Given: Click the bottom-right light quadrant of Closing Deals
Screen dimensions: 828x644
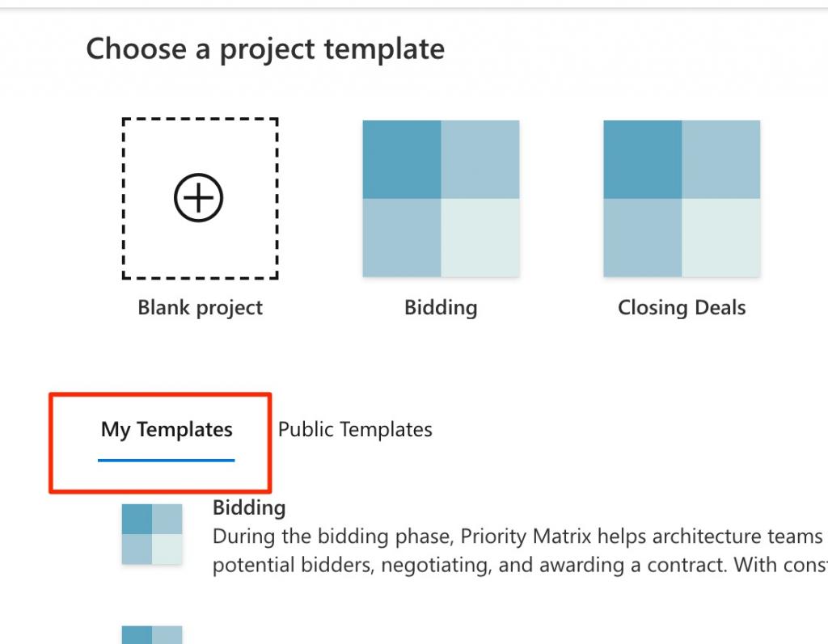Looking at the screenshot, I should pos(721,239).
